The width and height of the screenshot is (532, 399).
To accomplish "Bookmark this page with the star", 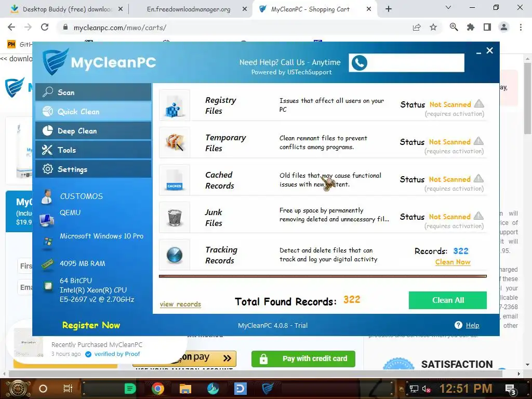I will (x=433, y=27).
